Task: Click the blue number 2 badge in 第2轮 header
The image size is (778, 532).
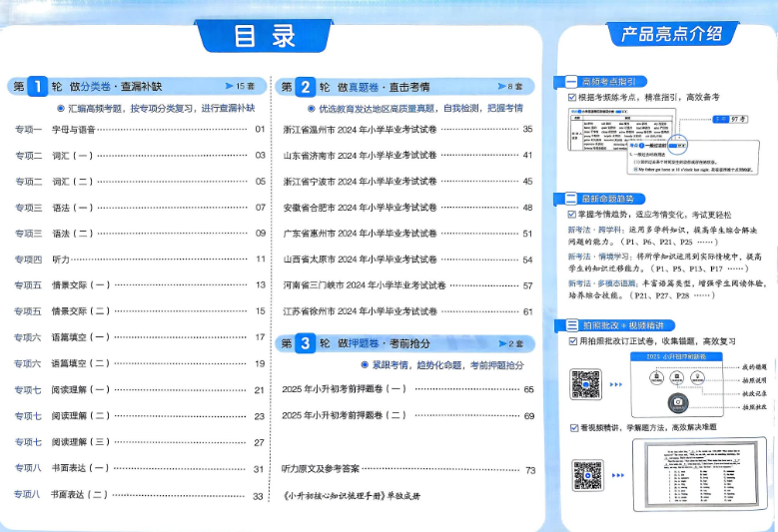Action: tap(306, 87)
